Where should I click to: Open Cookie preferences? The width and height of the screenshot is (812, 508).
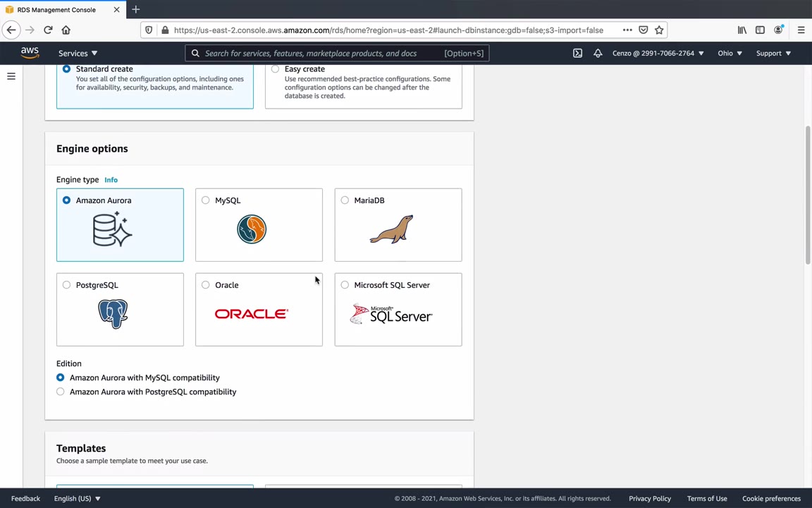771,498
